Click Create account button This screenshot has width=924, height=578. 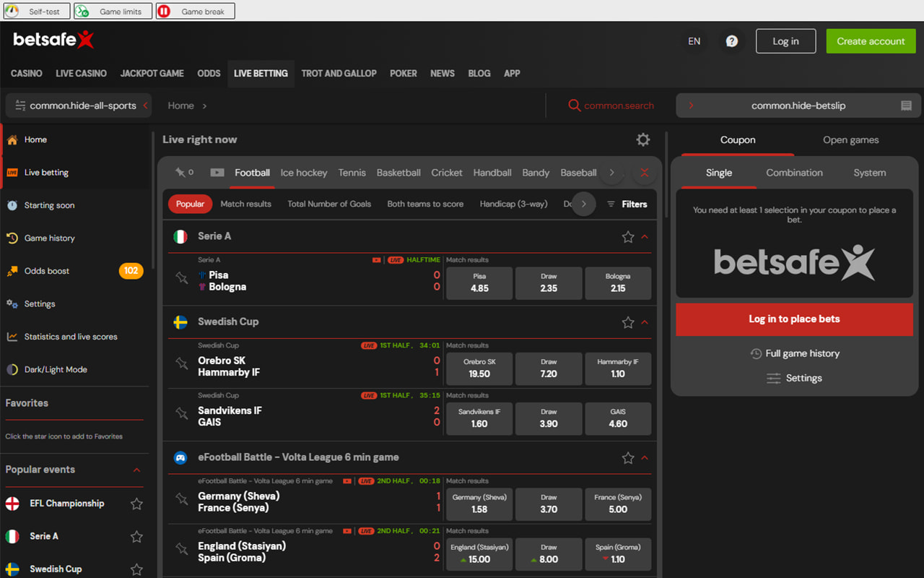tap(871, 41)
